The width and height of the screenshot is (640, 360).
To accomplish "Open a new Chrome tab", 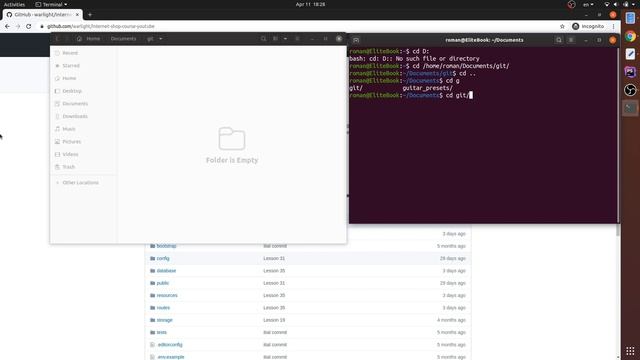I will 90,15.
